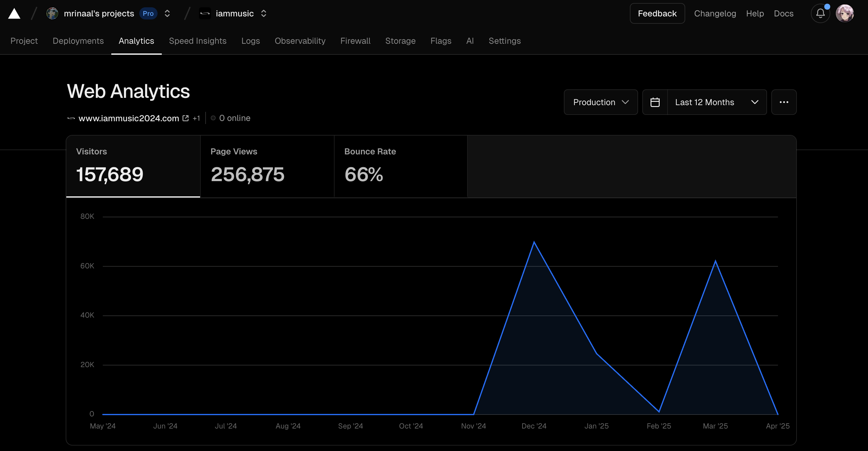868x451 pixels.
Task: Open the Production environment dropdown
Action: (x=601, y=102)
